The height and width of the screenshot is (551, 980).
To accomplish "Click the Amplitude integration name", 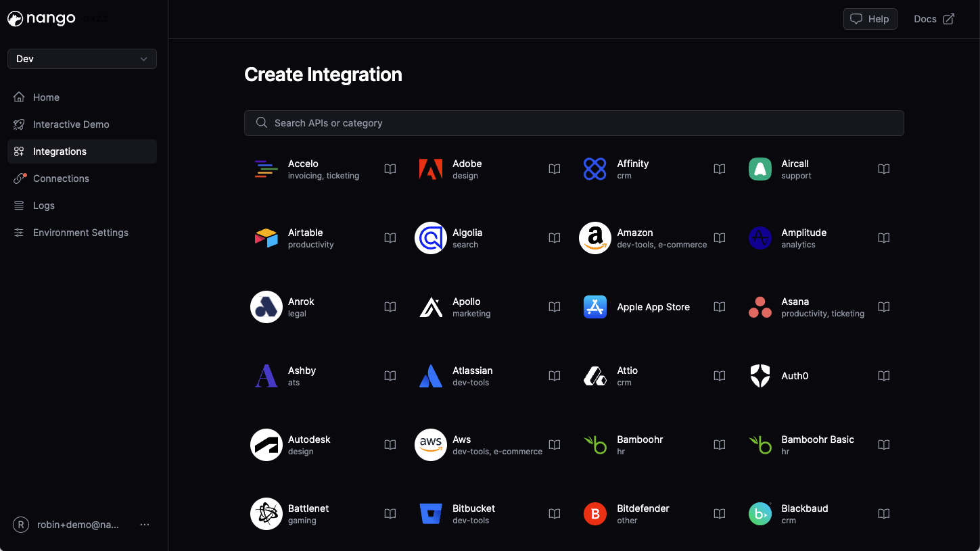I will tap(804, 233).
